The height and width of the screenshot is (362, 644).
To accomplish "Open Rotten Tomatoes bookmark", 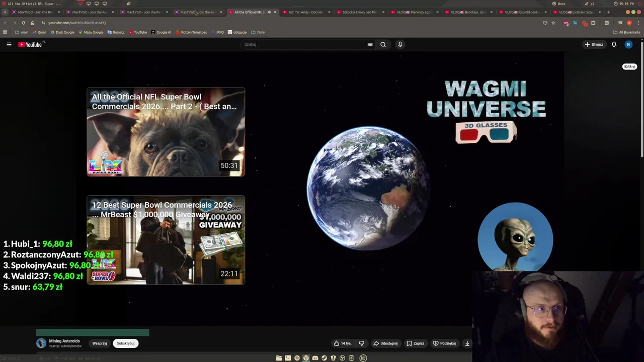I will click(191, 32).
